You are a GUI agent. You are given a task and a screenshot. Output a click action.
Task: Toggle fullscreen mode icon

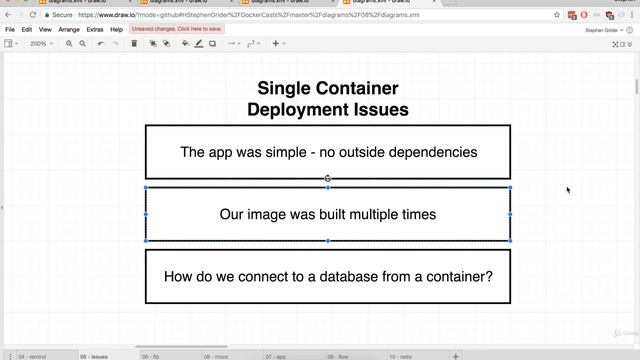coord(615,44)
